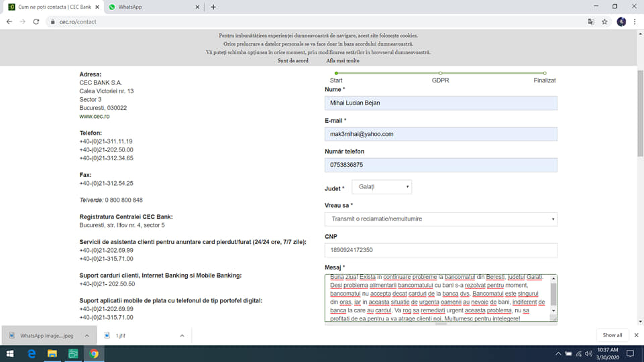Open the volume tray icon
Screen dimensions: 644x362
(x=588, y=354)
